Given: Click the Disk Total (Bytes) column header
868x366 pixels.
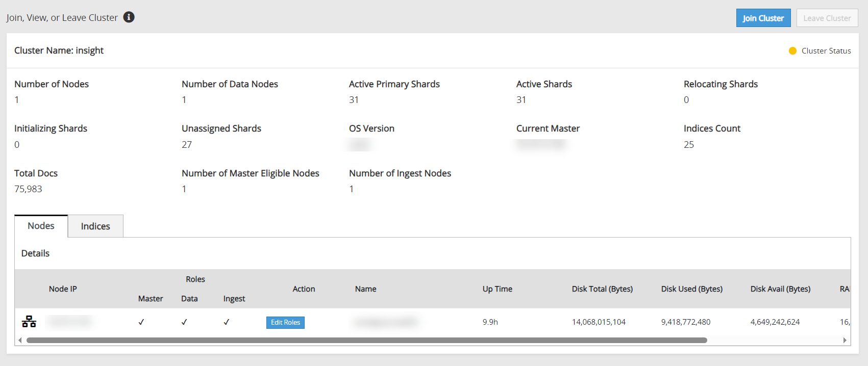Looking at the screenshot, I should [602, 289].
